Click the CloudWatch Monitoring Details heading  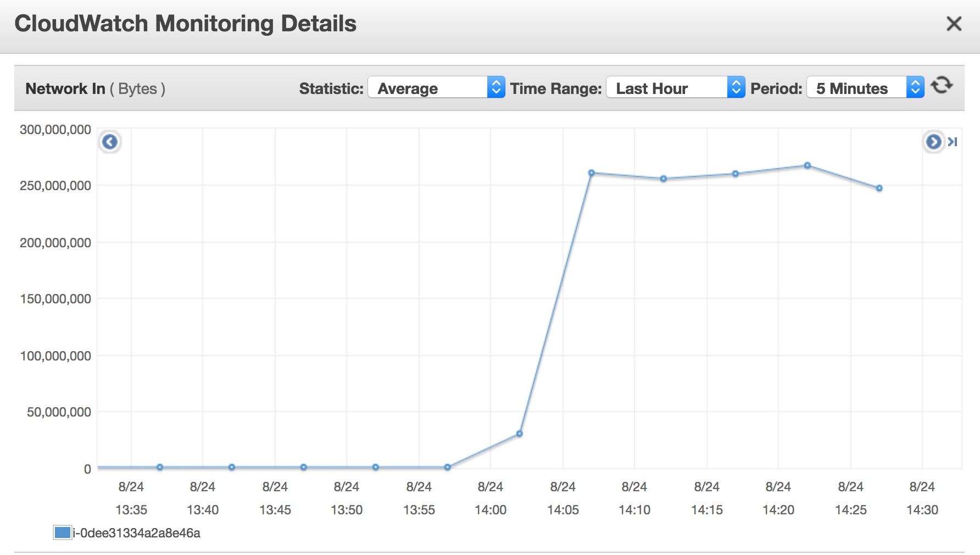(186, 24)
